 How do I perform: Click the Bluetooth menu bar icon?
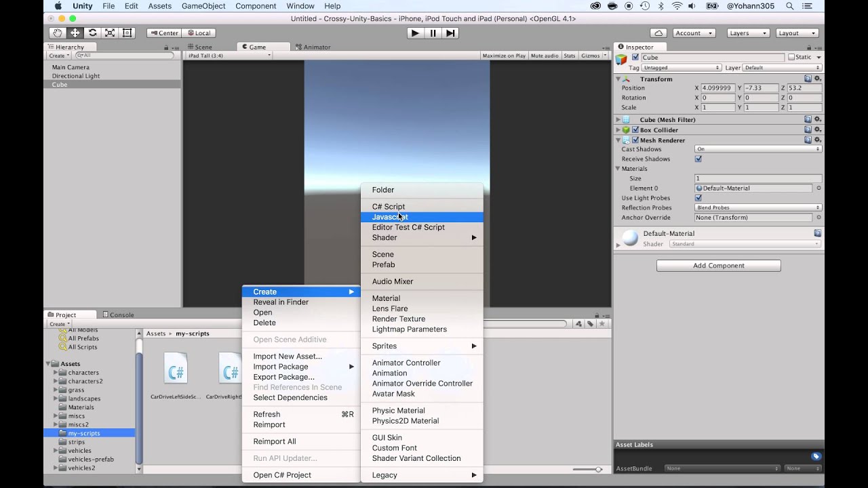660,6
